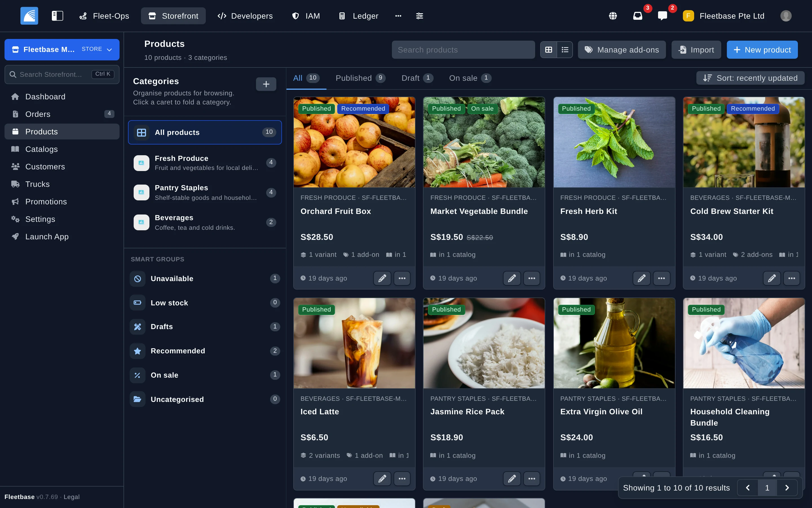
Task: Open the globe language icon
Action: click(x=613, y=16)
